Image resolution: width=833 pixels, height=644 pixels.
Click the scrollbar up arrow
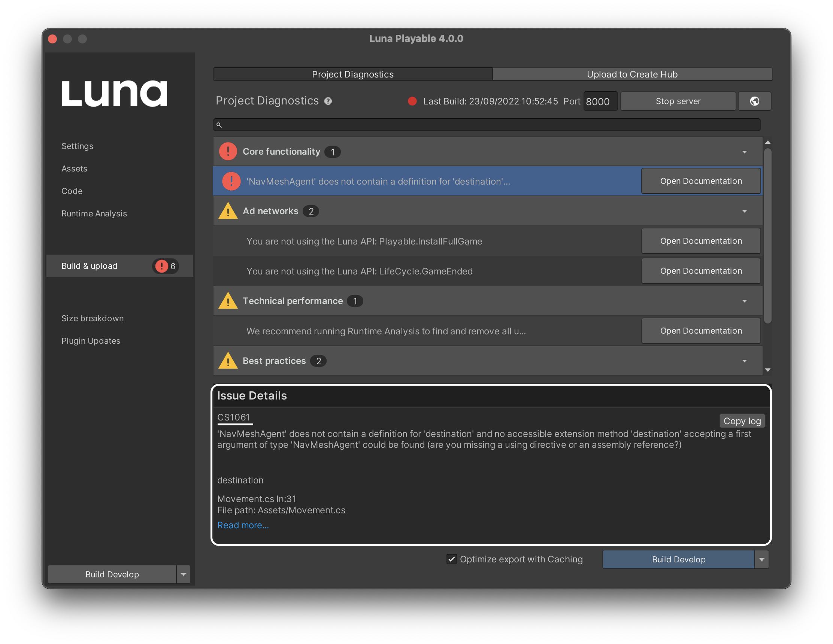(768, 142)
